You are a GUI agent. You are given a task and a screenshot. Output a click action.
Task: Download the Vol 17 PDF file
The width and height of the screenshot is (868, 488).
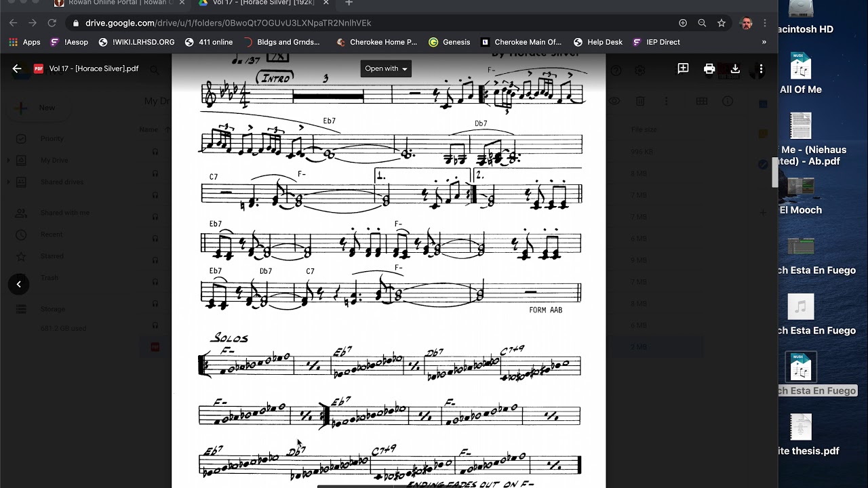[735, 68]
